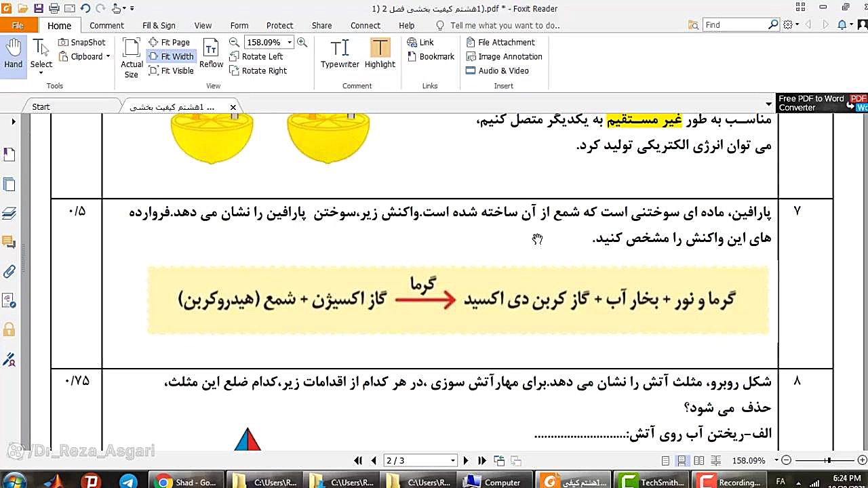The image size is (868, 488).
Task: Click the SnapShot camera tool
Action: 82,42
